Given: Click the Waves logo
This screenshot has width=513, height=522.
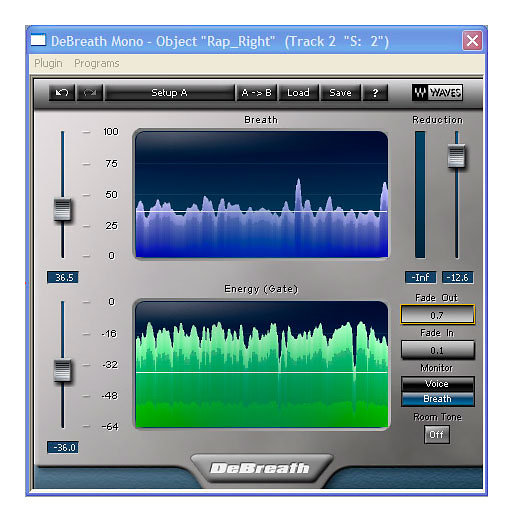Looking at the screenshot, I should [437, 92].
